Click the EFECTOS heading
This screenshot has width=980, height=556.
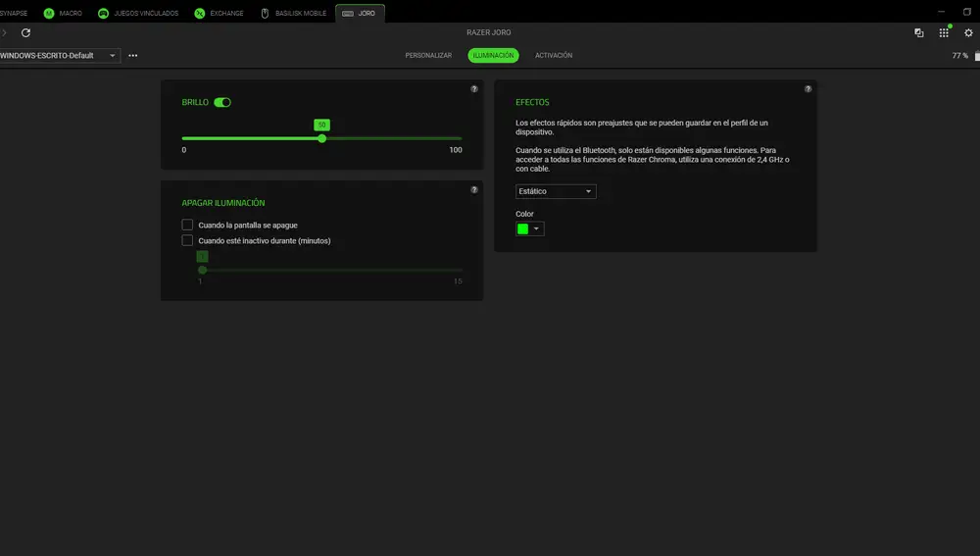coord(532,102)
